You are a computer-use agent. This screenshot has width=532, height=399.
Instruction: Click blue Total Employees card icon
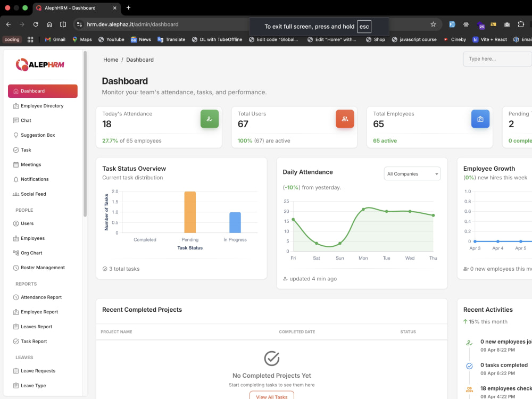pos(480,119)
